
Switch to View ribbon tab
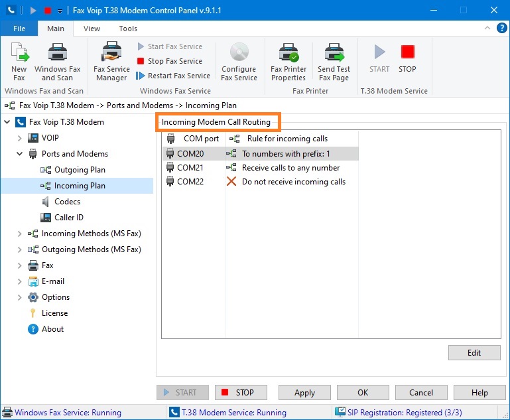[x=92, y=29]
